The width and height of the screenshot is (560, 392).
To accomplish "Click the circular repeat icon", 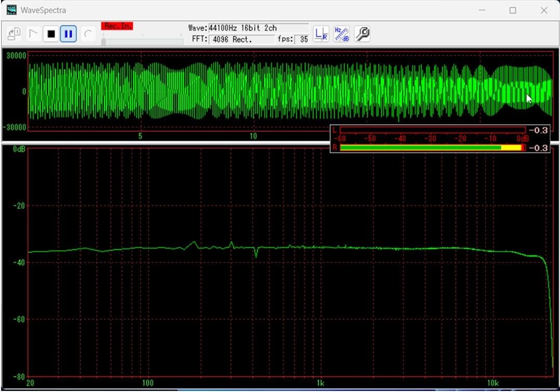I will coord(88,34).
